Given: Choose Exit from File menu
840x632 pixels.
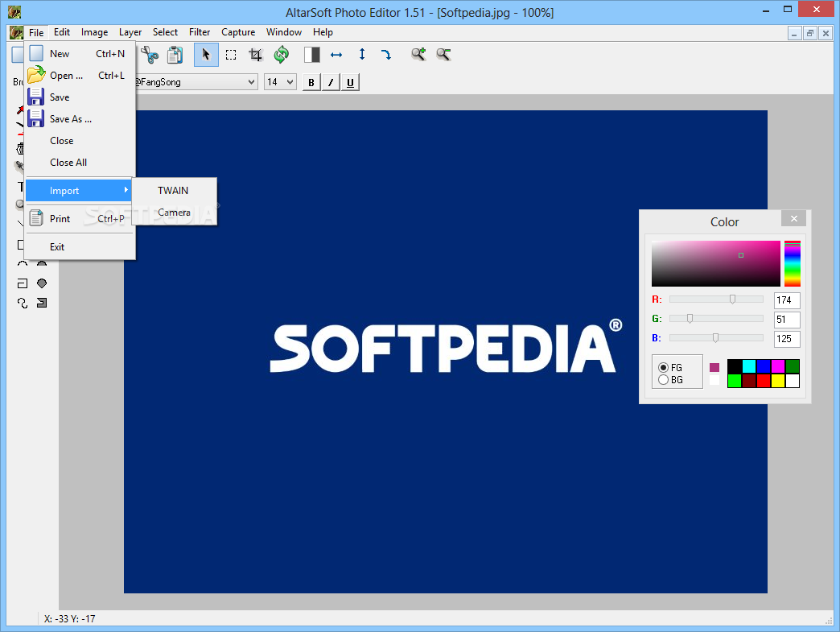Looking at the screenshot, I should pos(80,247).
